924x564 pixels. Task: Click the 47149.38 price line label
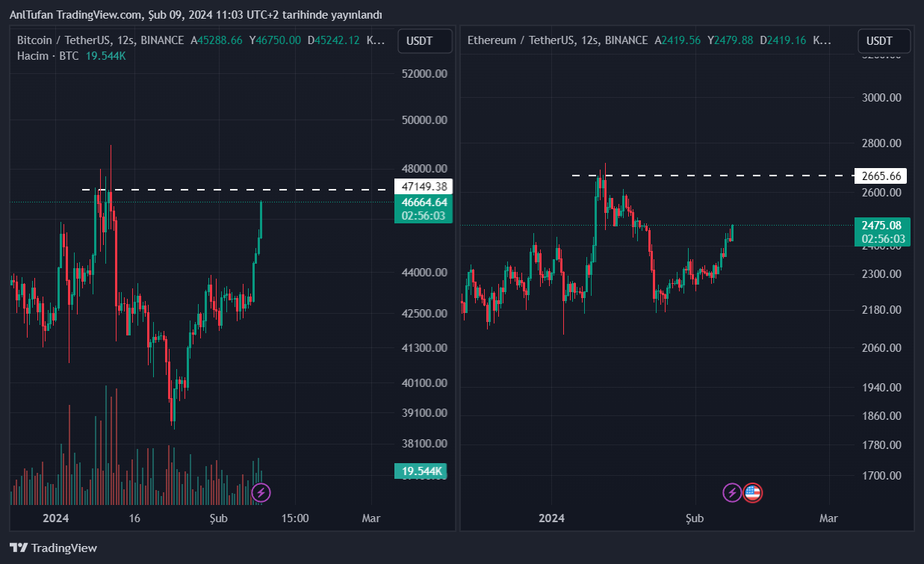(424, 187)
